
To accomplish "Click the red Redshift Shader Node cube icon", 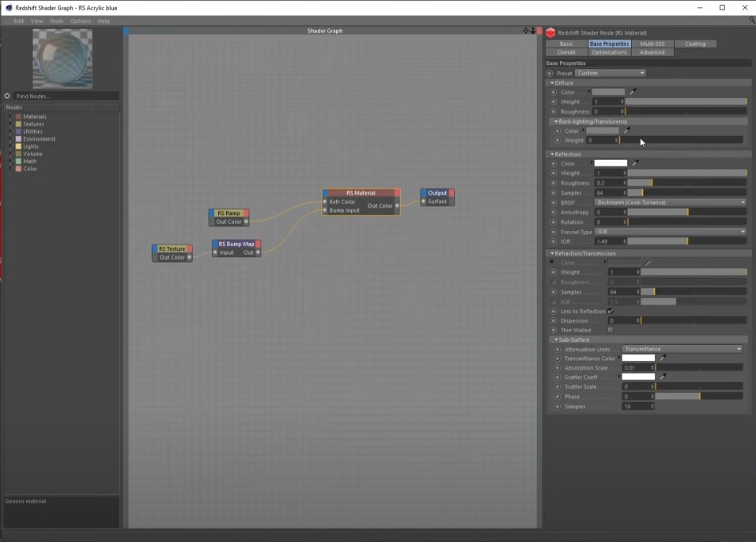I will 550,32.
